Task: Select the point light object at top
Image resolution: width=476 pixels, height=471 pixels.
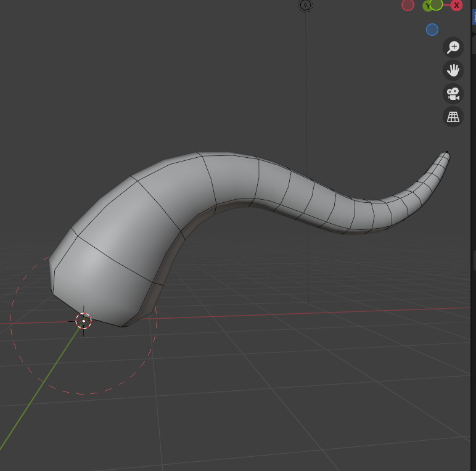Action: (305, 5)
